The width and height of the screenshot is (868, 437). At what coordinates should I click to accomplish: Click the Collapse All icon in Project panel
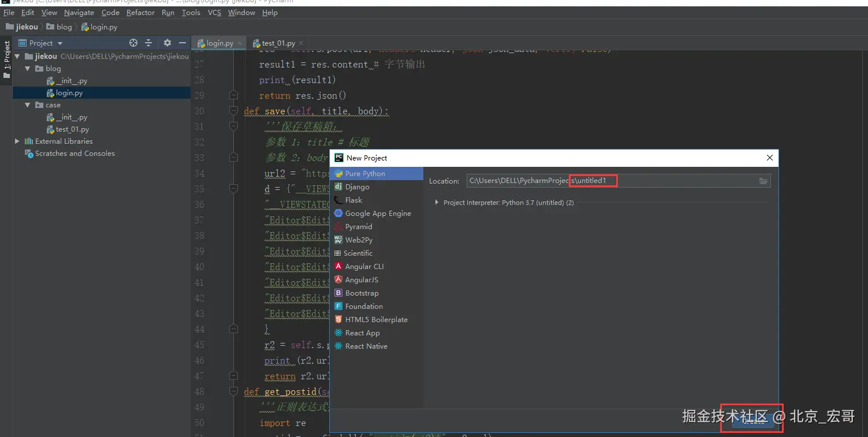[x=148, y=43]
